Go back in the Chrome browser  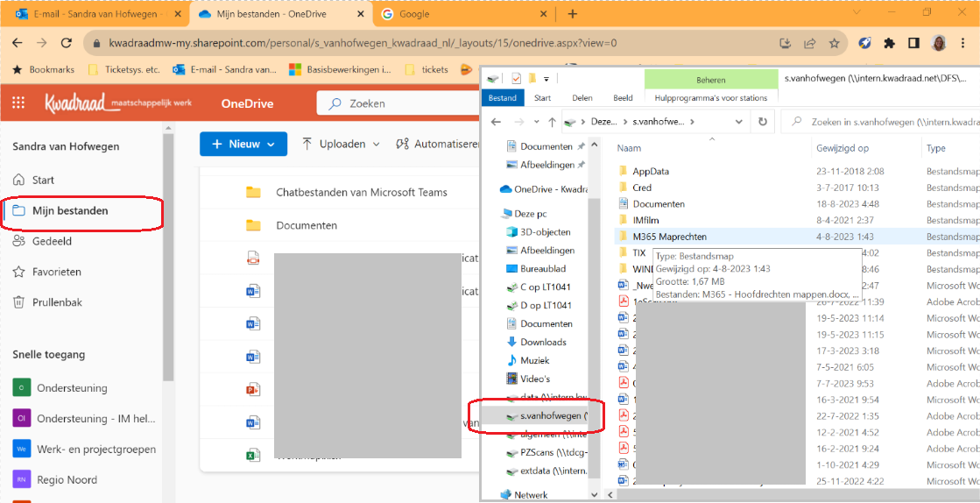[x=18, y=43]
